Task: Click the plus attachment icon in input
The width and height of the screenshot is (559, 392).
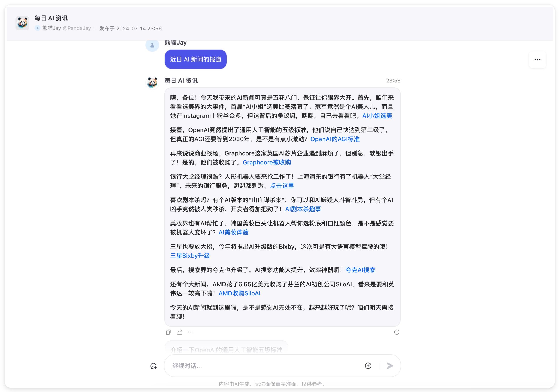Action: coord(368,366)
